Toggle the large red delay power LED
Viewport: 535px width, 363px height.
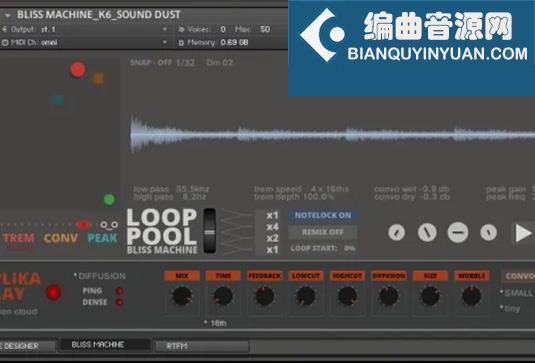click(54, 292)
